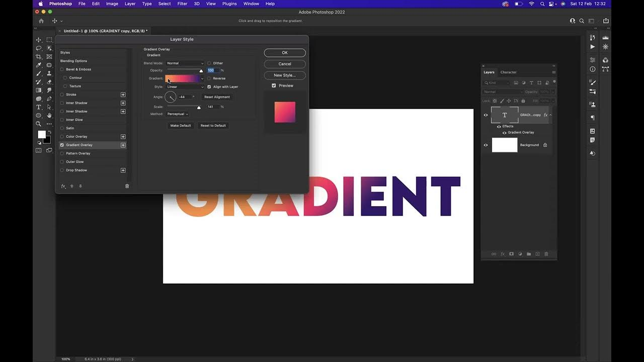
Task: Open the Method dropdown
Action: tap(177, 114)
